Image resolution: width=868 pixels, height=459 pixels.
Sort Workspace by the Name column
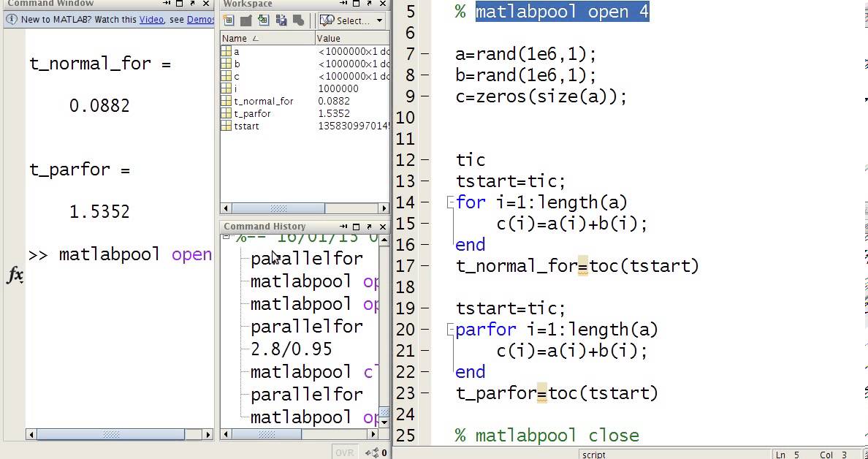[268, 38]
